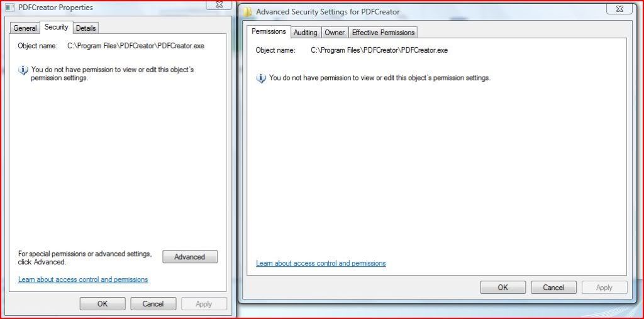The height and width of the screenshot is (319, 644).
Task: Switch to General tab in PDFCreator Properties
Action: [x=25, y=28]
